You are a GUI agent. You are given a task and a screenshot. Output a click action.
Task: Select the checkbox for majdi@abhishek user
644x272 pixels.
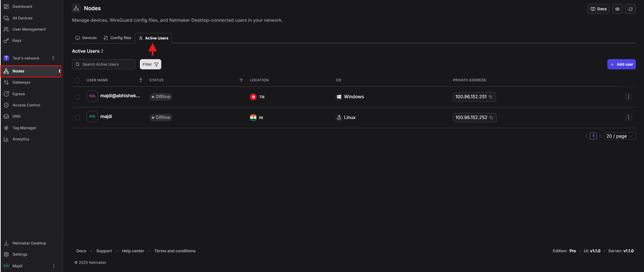tap(77, 97)
